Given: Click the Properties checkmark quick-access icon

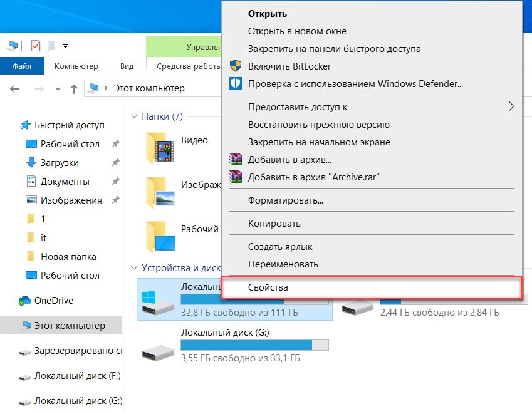Looking at the screenshot, I should pyautogui.click(x=36, y=46).
